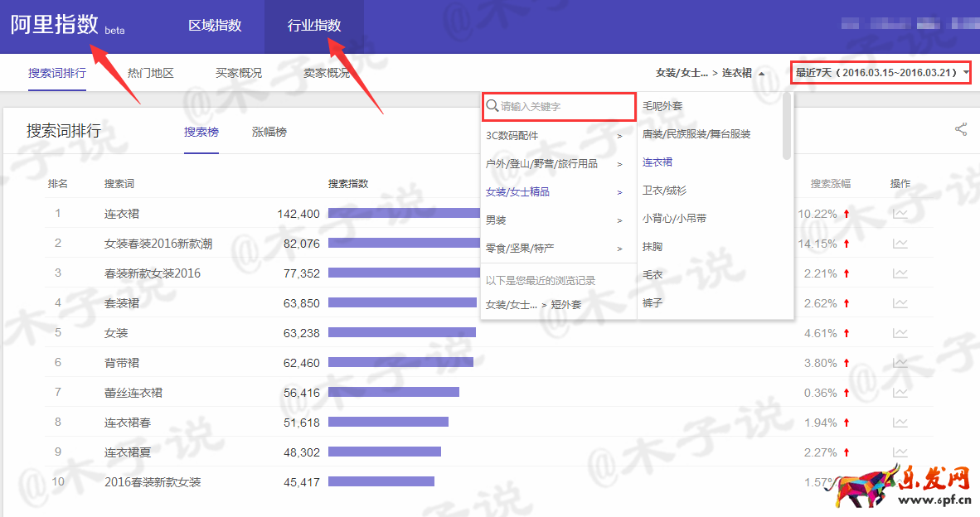Open trend chart icon for 连衣裙春 row

pyautogui.click(x=900, y=423)
